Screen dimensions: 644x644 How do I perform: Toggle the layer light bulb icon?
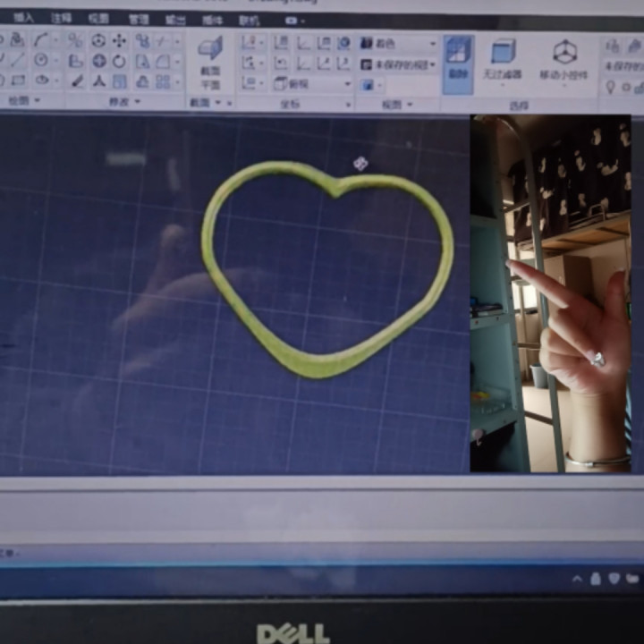611,87
